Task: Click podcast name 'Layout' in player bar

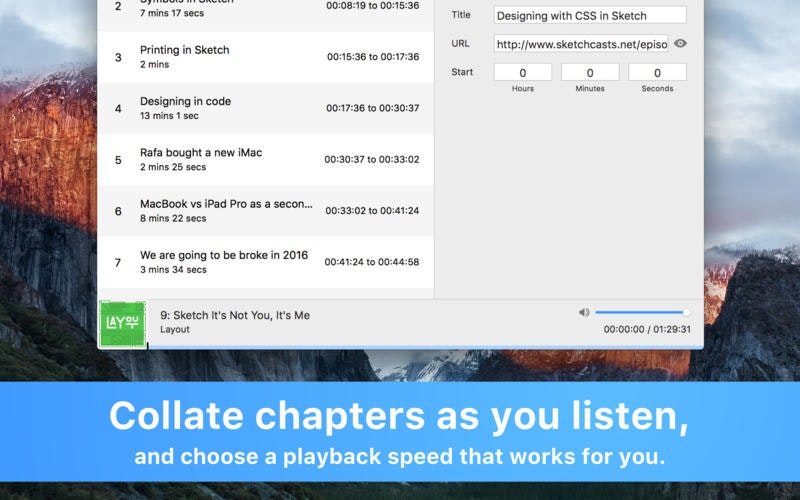Action: (175, 330)
